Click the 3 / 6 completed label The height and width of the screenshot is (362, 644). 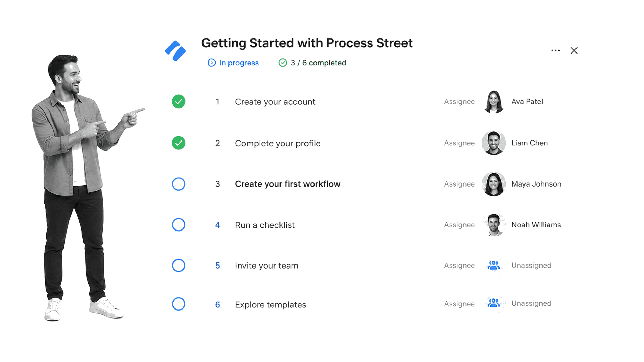click(x=318, y=63)
